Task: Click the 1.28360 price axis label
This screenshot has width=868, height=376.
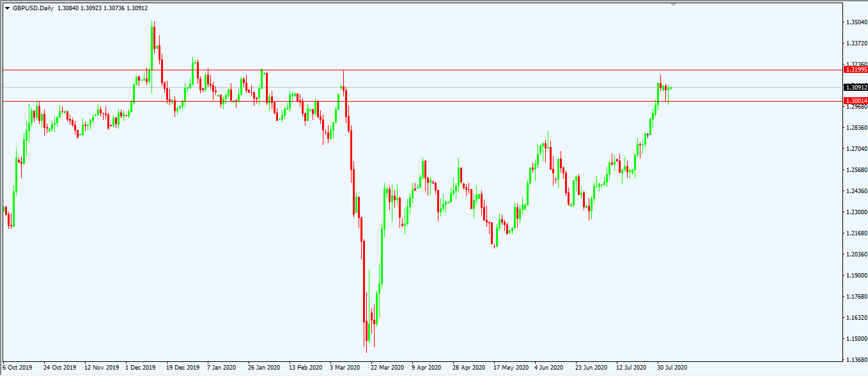Action: click(856, 128)
